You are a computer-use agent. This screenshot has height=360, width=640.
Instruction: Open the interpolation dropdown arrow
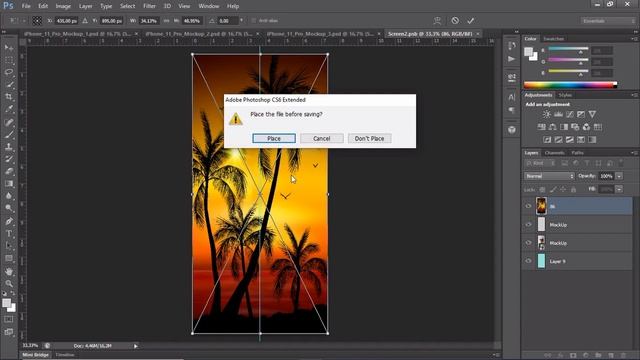tap(241, 20)
